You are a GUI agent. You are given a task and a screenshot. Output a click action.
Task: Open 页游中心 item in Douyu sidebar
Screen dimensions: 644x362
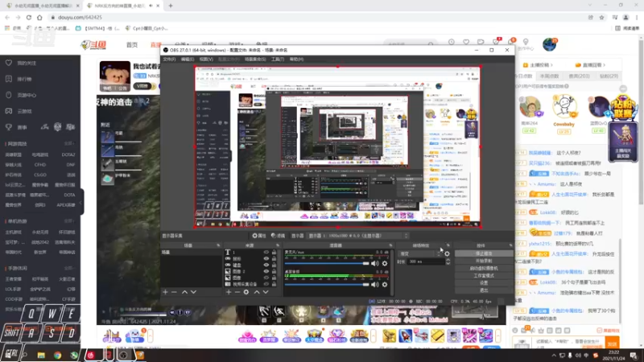point(22,95)
